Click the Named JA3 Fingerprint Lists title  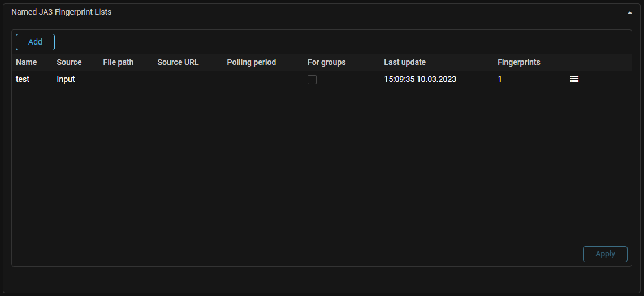(x=61, y=12)
